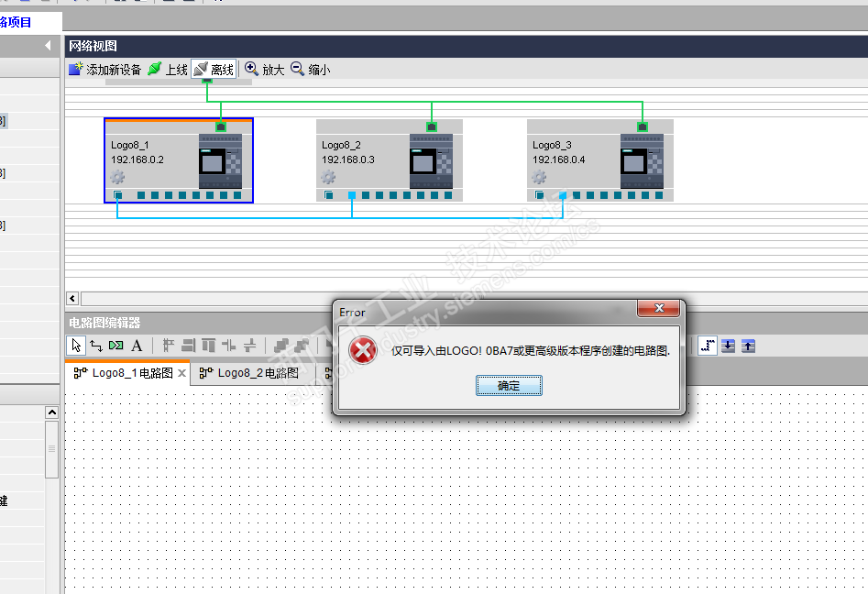Click the Logo8_3 device name

[x=552, y=145]
